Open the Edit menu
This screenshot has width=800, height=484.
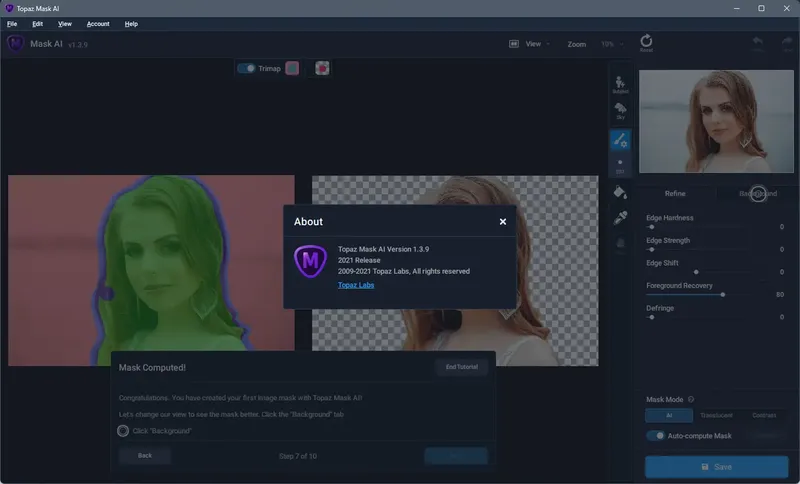(x=37, y=24)
